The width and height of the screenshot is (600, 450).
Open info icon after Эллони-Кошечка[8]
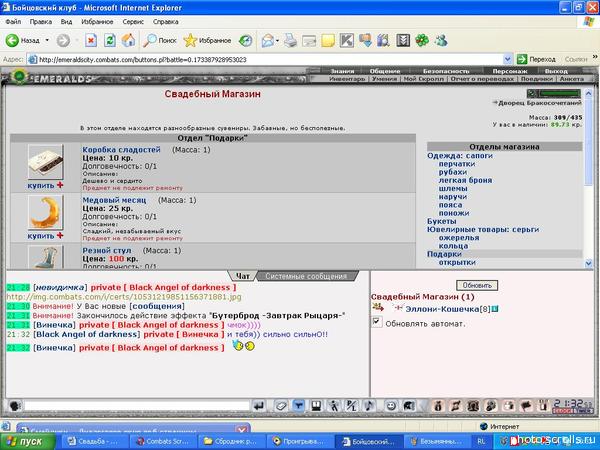pyautogui.click(x=495, y=308)
